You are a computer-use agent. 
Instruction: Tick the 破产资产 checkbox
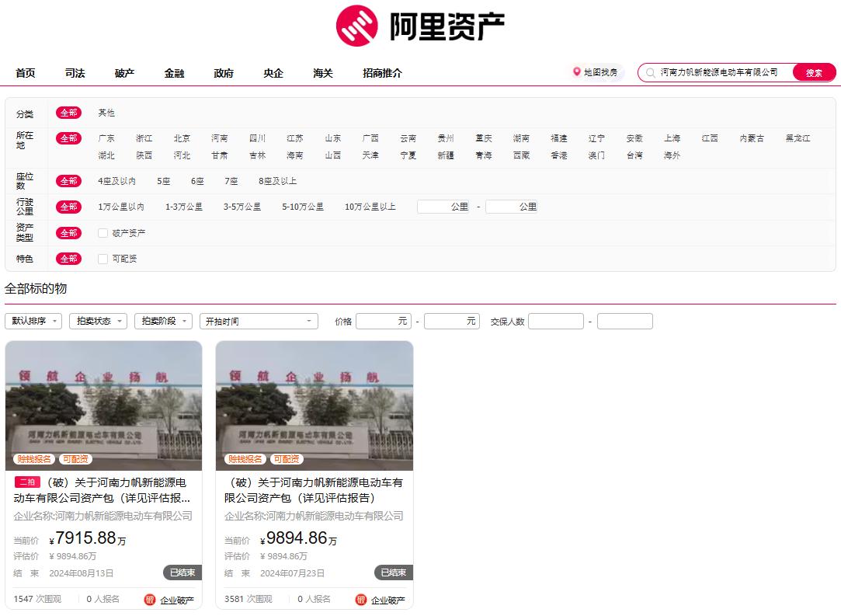pyautogui.click(x=103, y=233)
